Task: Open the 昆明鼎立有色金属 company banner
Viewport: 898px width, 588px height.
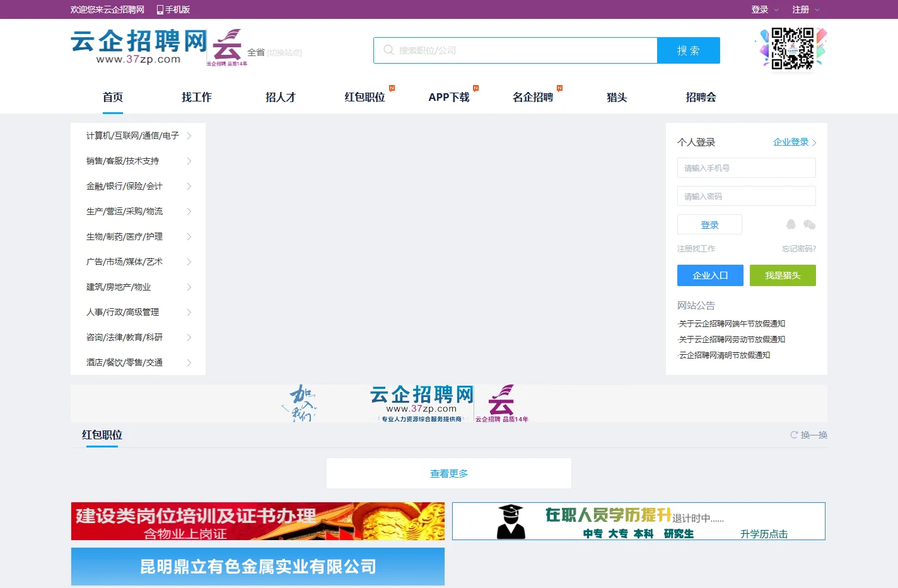Action: [258, 567]
